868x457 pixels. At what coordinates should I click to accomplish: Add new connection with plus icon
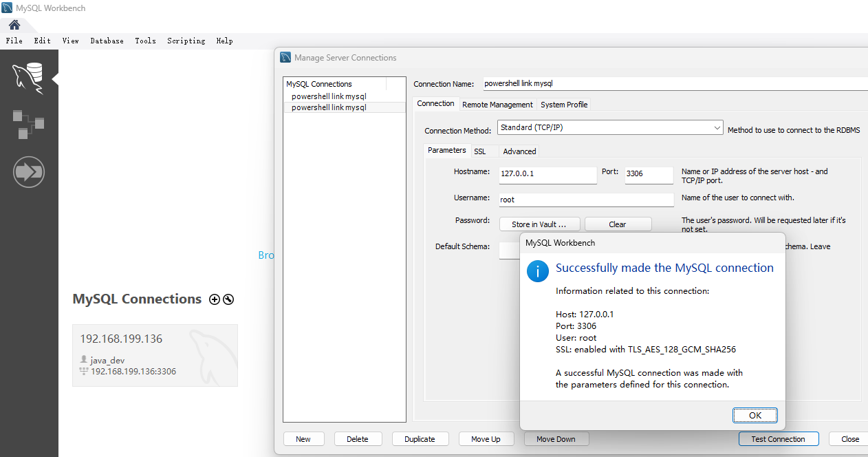215,299
